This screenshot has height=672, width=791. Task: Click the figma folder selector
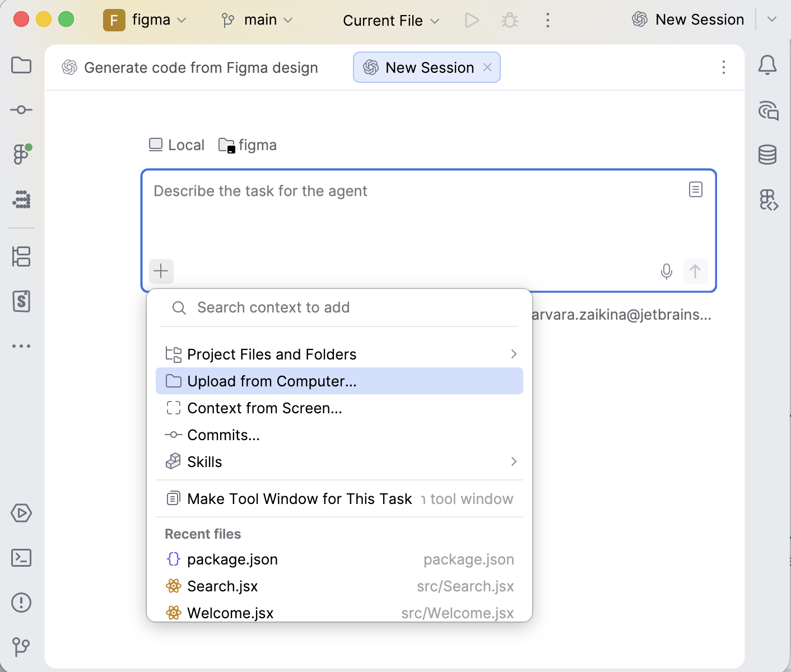(x=248, y=145)
